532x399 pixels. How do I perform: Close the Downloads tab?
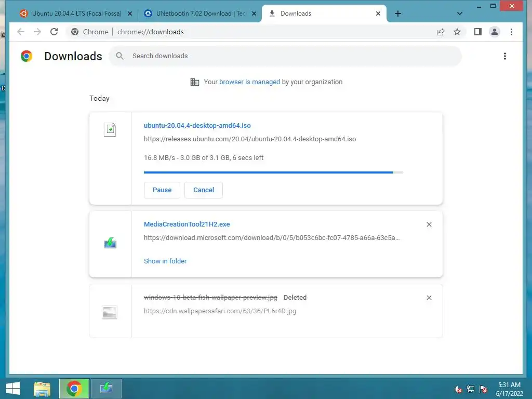[x=378, y=14]
